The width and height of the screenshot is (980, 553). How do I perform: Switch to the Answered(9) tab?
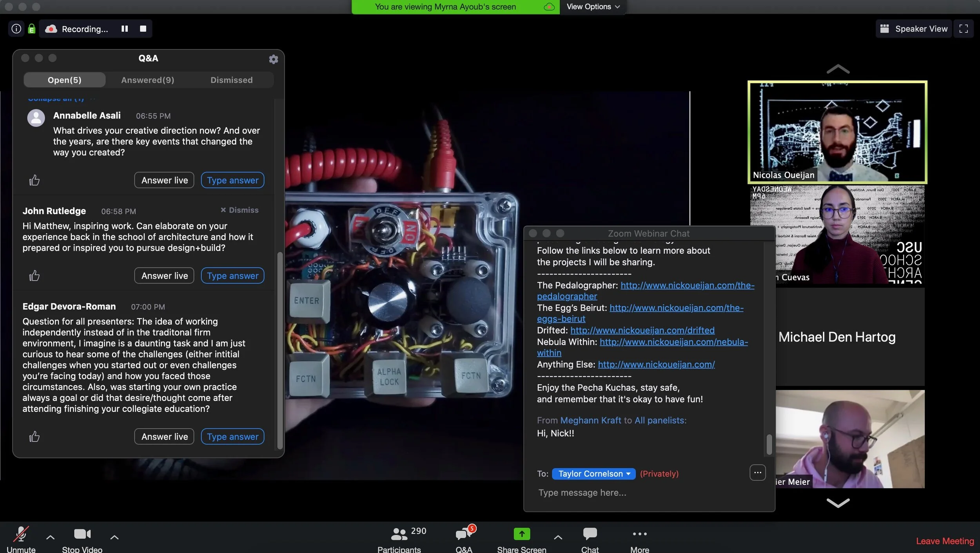click(x=147, y=80)
